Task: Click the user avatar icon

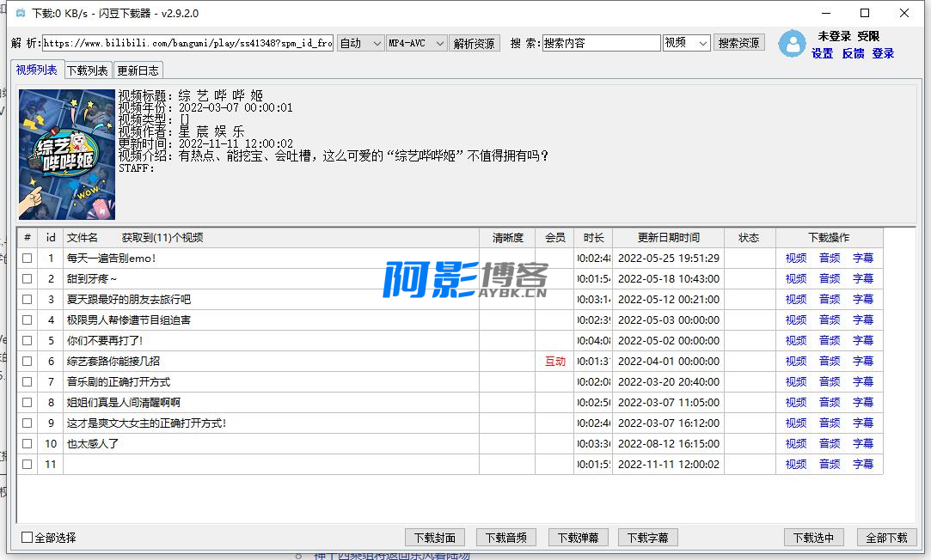Action: coord(792,44)
